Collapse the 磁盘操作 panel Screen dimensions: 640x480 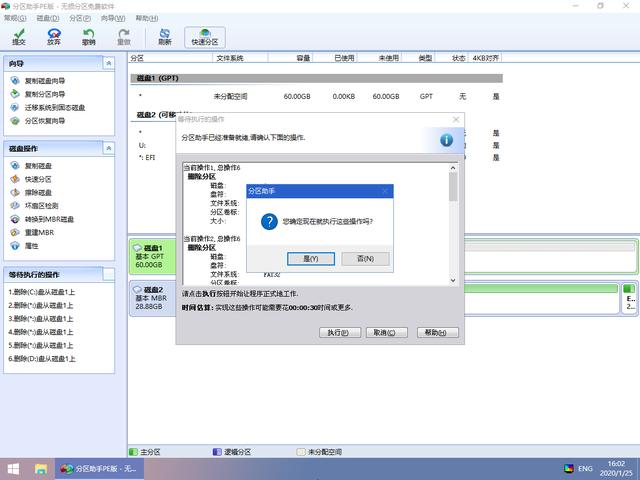pos(110,148)
